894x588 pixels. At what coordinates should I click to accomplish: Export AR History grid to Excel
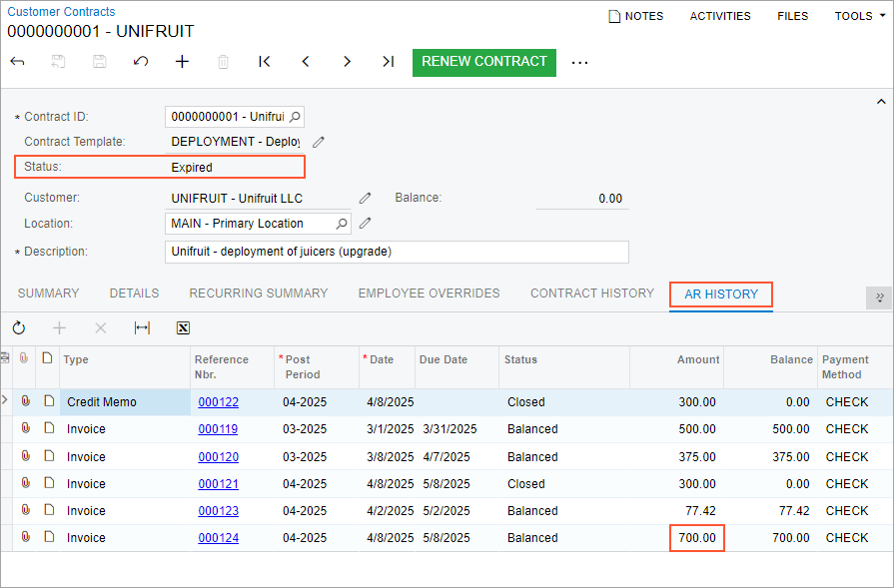coord(183,327)
